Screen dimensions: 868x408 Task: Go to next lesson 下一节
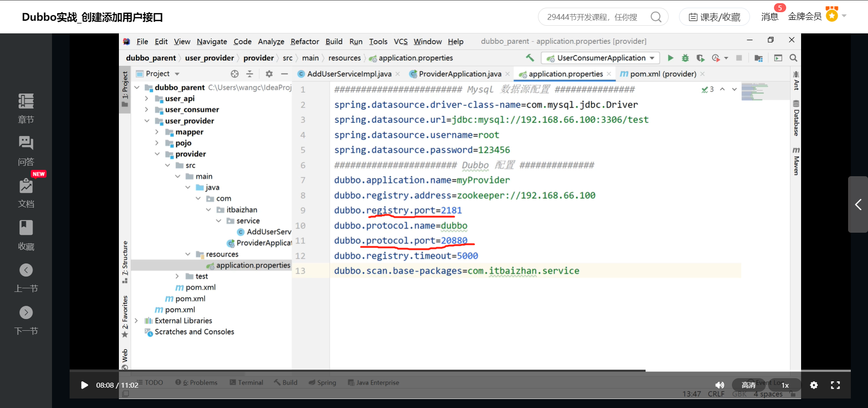26,320
